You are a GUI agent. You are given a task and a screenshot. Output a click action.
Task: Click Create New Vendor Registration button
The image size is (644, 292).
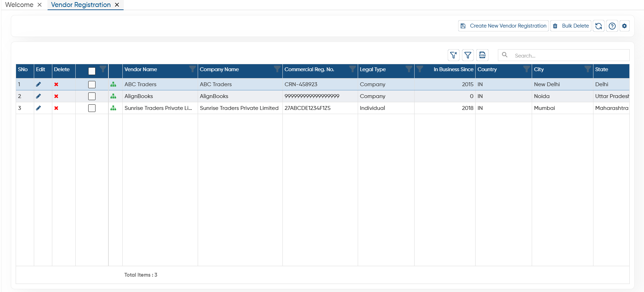[503, 26]
